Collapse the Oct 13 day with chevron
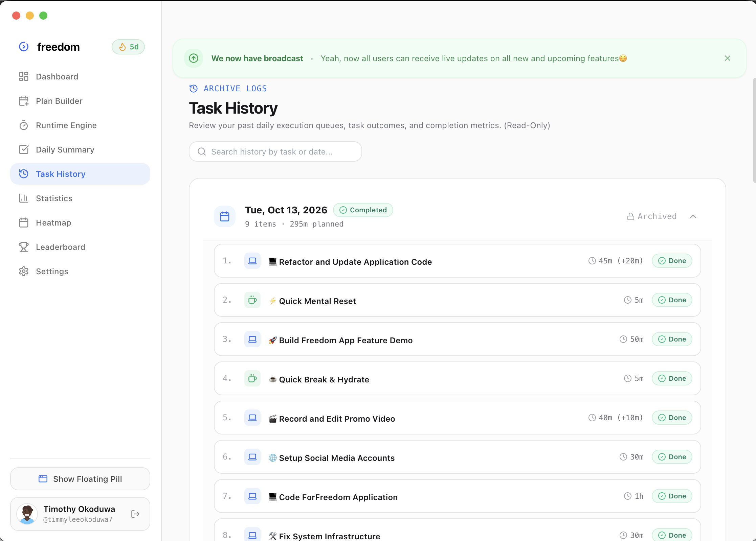Screen dimensions: 756x541 693,216
